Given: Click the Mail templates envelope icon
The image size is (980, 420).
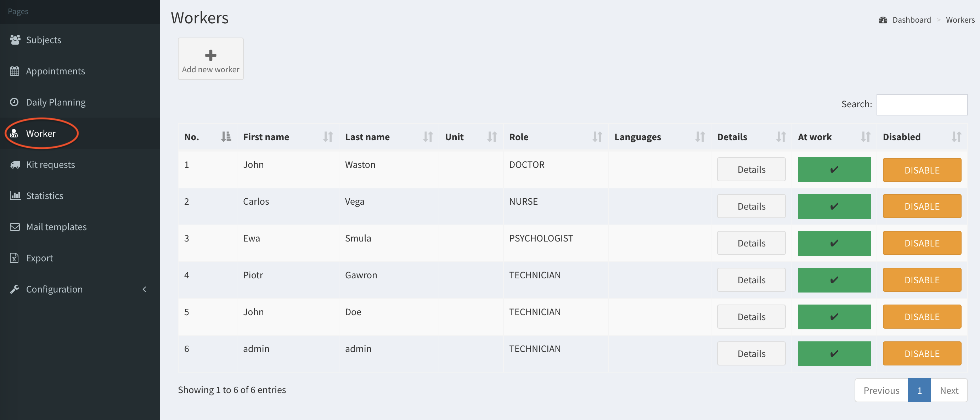Looking at the screenshot, I should 15,227.
